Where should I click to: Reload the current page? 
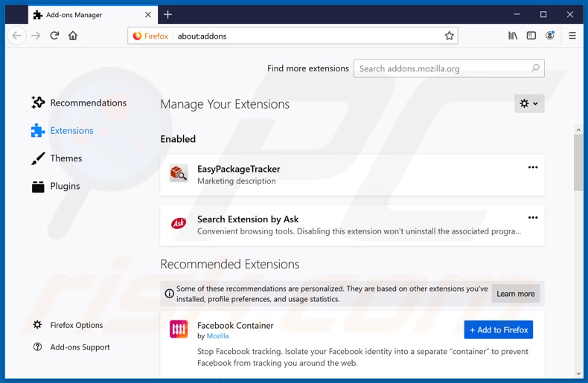(55, 36)
